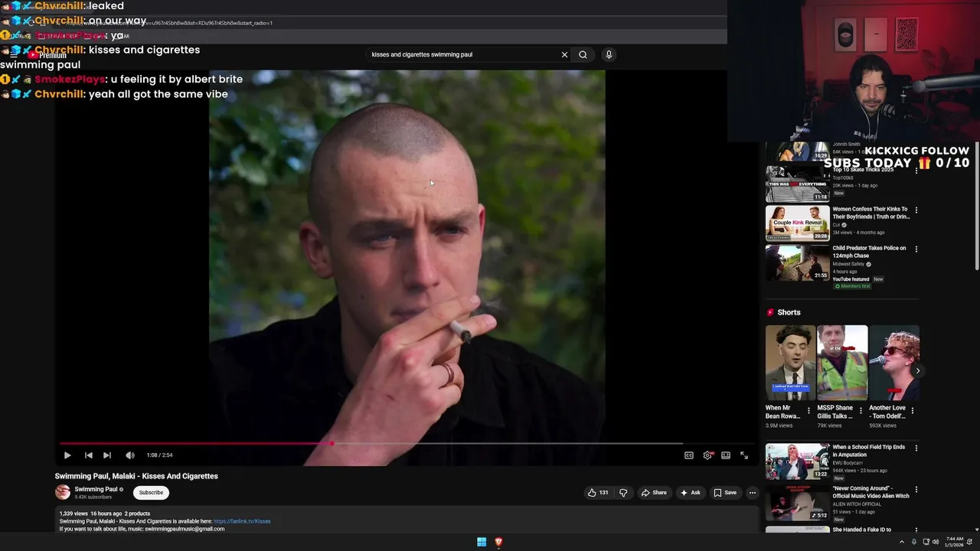Open options for the MSSP Shane Gillis short
The width and height of the screenshot is (980, 551).
pos(861,411)
